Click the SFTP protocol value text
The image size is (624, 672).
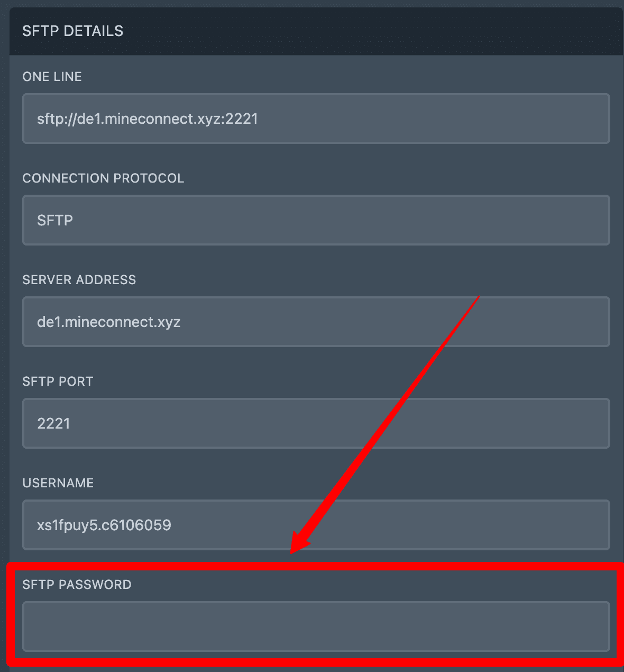point(55,220)
